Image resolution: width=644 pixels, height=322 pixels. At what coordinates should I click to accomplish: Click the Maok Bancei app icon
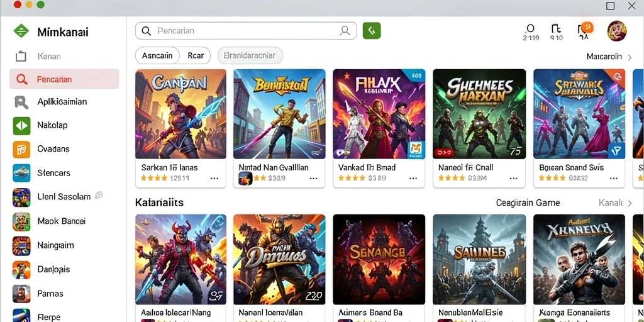tap(21, 221)
